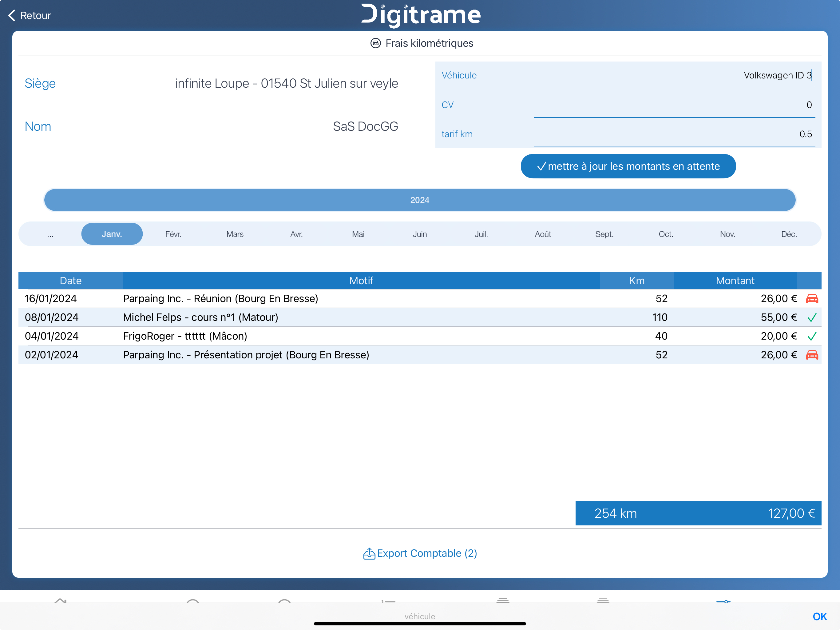The image size is (840, 630).
Task: Click the 40 km value
Action: [661, 336]
